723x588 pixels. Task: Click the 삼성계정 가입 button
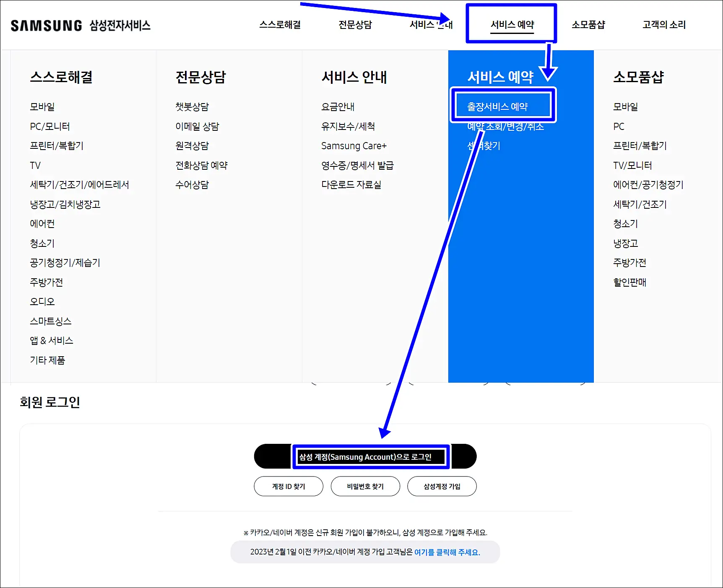coord(442,486)
